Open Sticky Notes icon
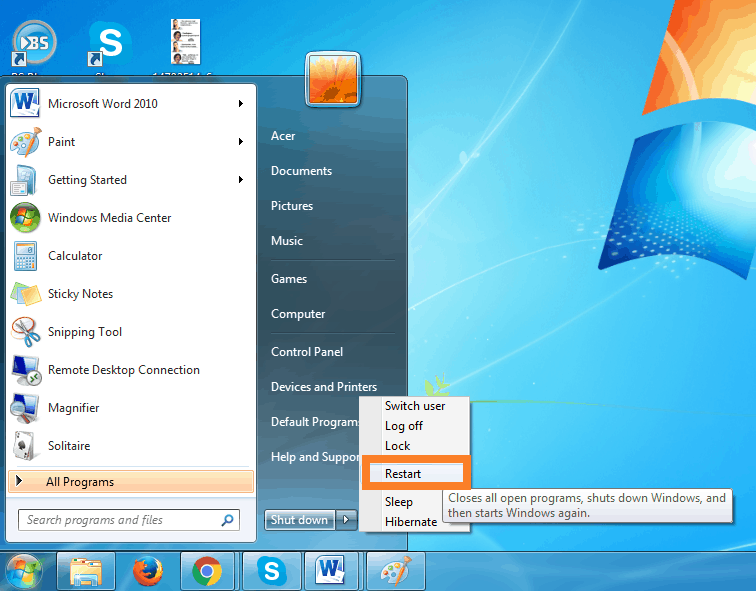This screenshot has width=756, height=591. click(26, 294)
